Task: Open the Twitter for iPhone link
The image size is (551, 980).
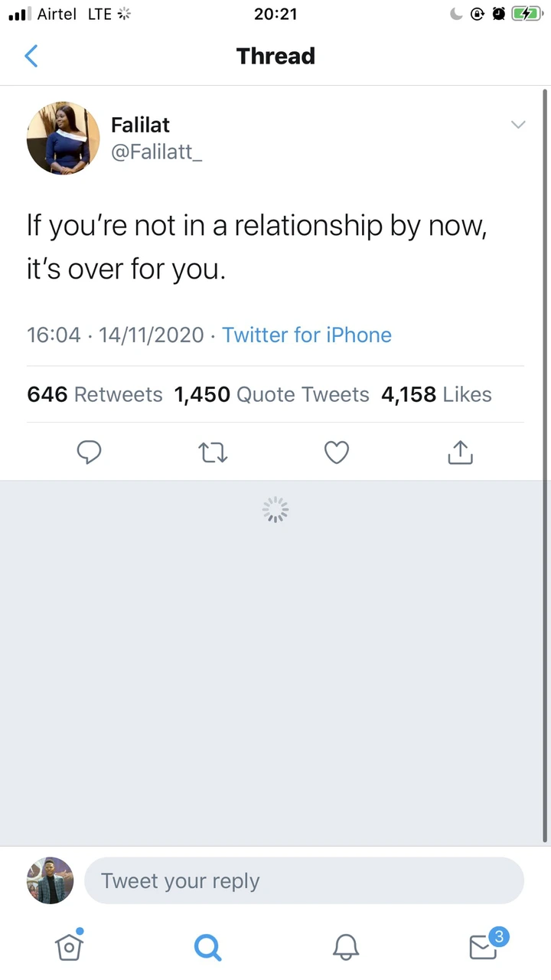Action: [x=307, y=335]
